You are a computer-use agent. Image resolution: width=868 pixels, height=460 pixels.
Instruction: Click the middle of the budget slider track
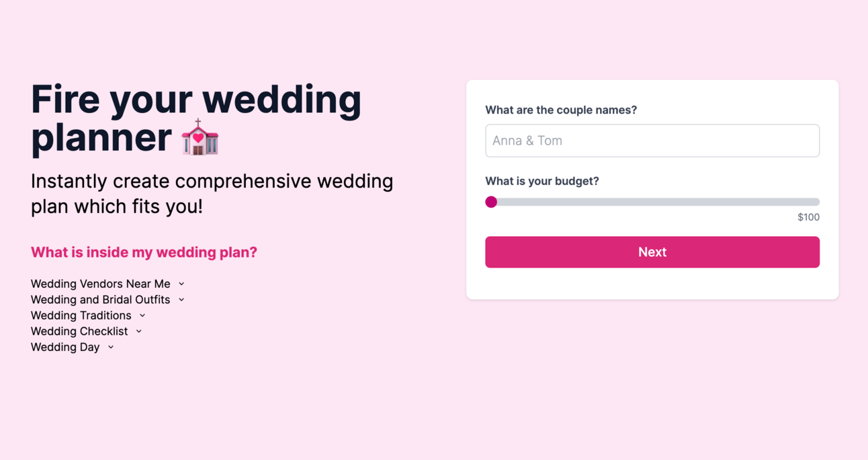[x=652, y=202]
